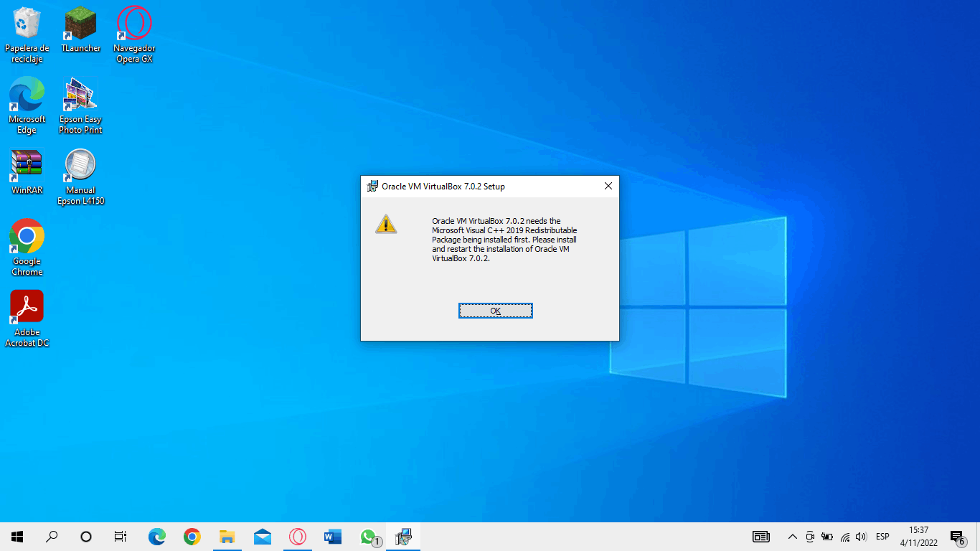Open the Papelera de reciclaje
Screen dimensions: 980x551
point(27,22)
